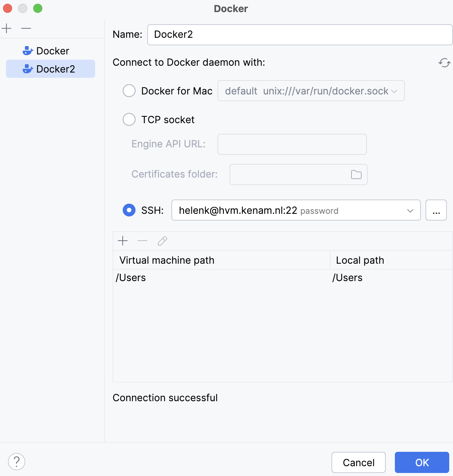Confirm settings with the OK button
This screenshot has height=476, width=453.
tap(422, 462)
